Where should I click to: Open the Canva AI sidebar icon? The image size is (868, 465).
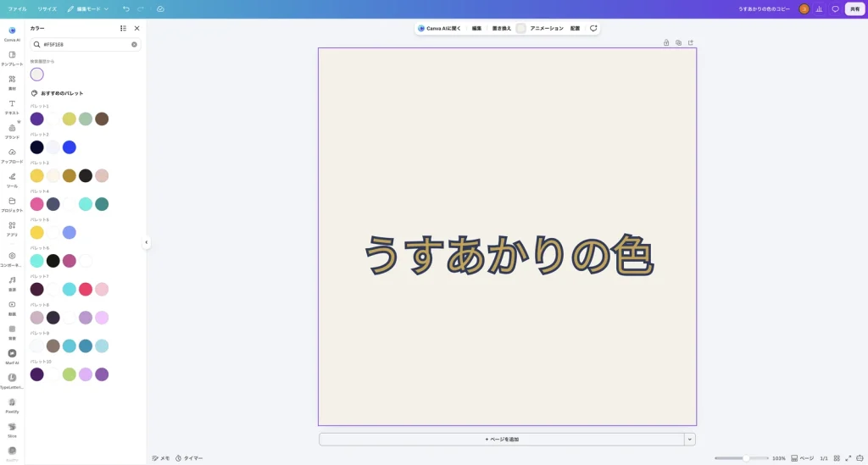pos(12,33)
